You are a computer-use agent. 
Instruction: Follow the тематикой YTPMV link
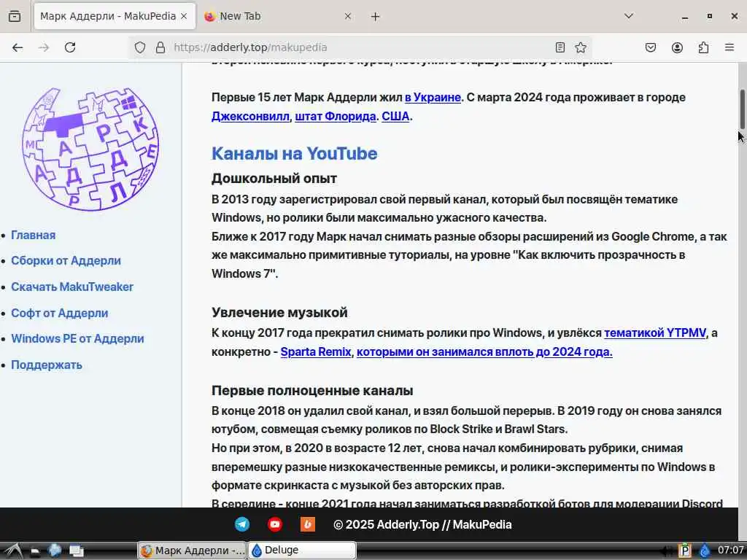[655, 332]
